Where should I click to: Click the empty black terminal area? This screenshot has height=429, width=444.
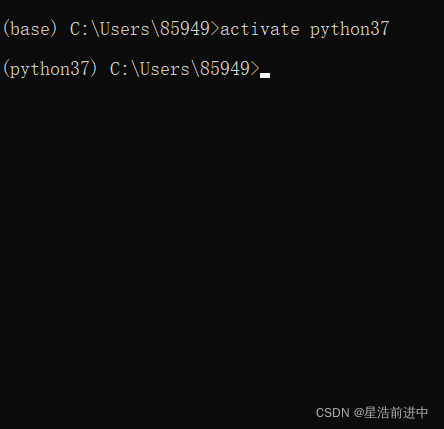[x=222, y=233]
